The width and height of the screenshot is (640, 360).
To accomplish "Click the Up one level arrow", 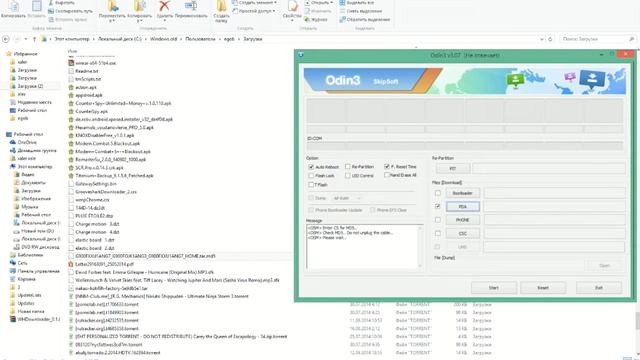I will [34, 39].
